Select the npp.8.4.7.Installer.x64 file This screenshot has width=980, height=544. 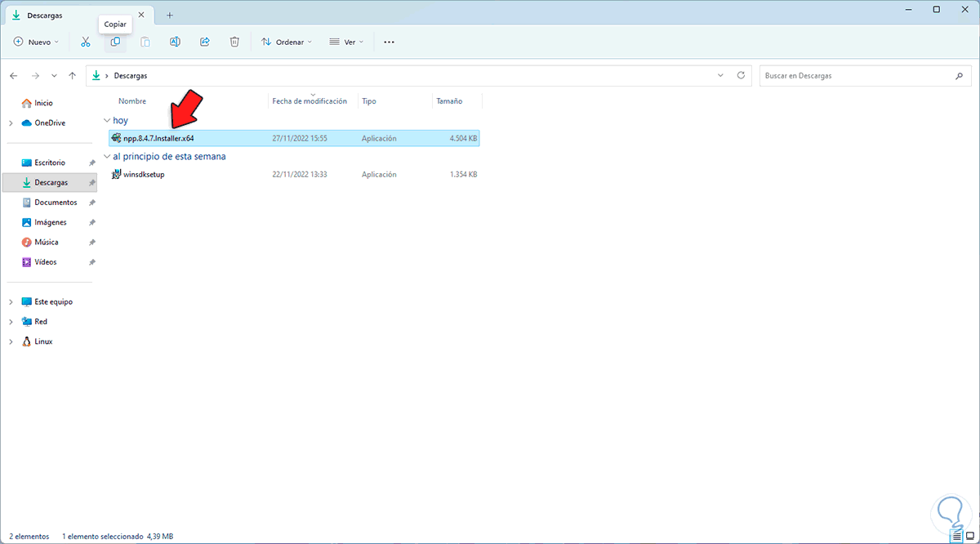[x=294, y=138]
